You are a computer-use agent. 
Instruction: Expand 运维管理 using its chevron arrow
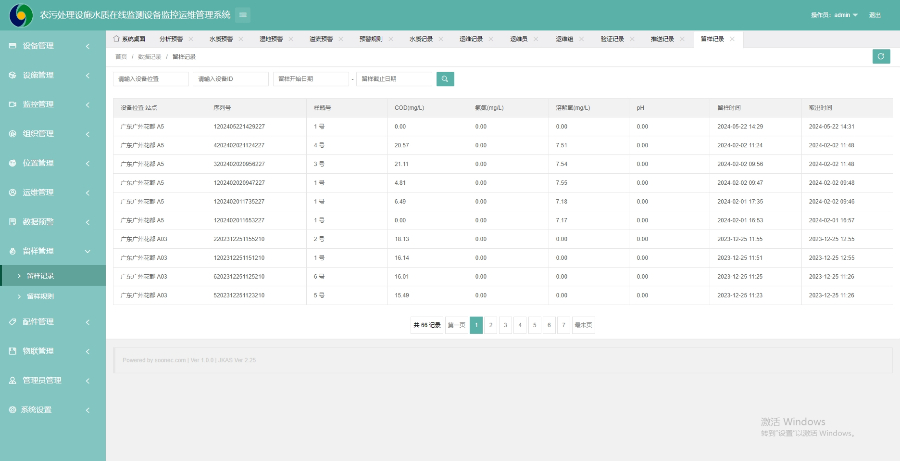point(88,192)
